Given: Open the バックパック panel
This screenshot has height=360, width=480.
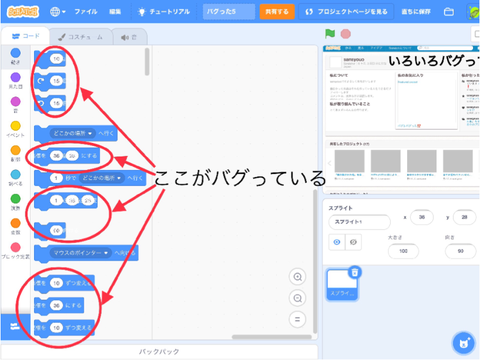Looking at the screenshot, I should point(159,351).
